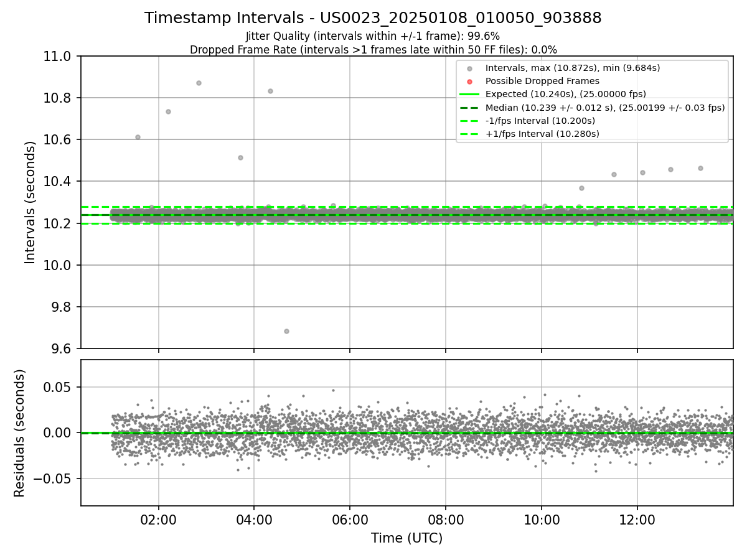Viewport: 747px width, 560px height.
Task: Click legend entry Intervals max 10.872s
Action: tap(573, 68)
